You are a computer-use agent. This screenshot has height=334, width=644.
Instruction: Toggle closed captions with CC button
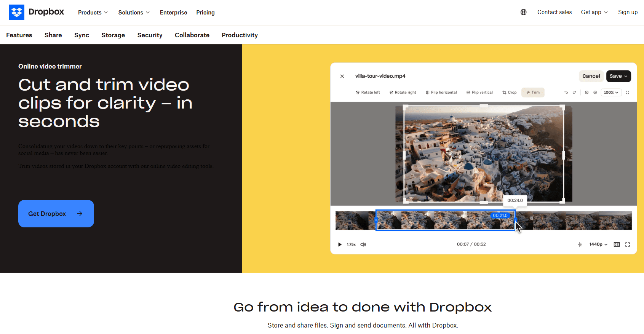tap(617, 245)
